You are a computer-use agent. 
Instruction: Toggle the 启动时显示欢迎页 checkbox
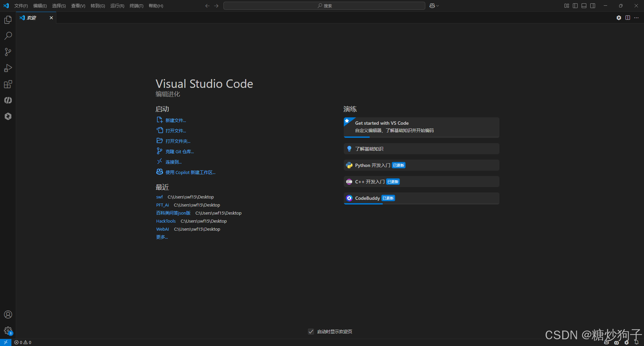311,331
